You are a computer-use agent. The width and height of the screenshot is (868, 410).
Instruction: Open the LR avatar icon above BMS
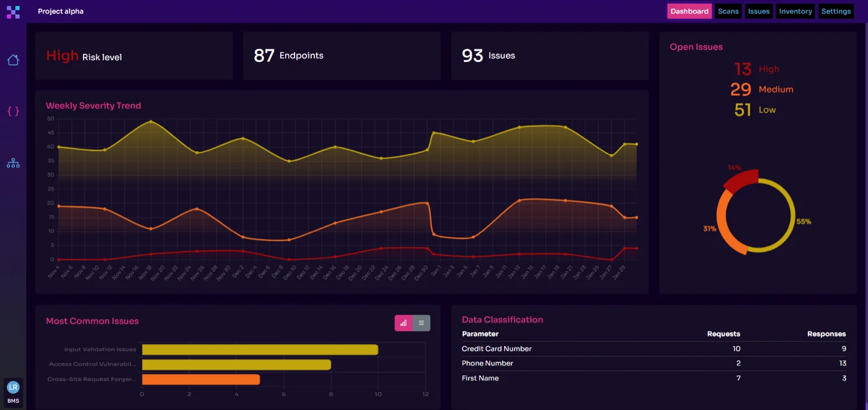(13, 386)
